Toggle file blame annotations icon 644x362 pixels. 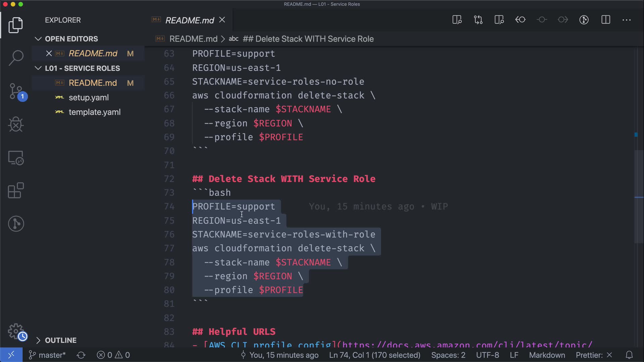584,20
